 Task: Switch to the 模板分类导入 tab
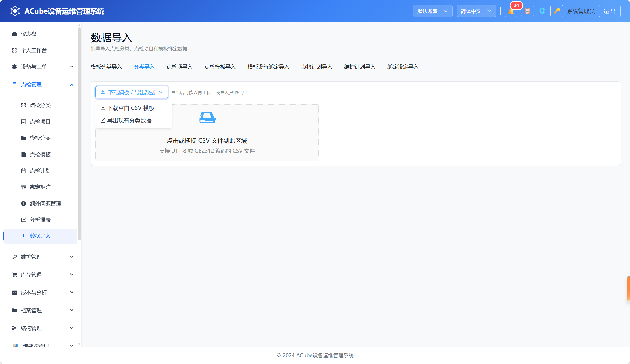point(106,67)
